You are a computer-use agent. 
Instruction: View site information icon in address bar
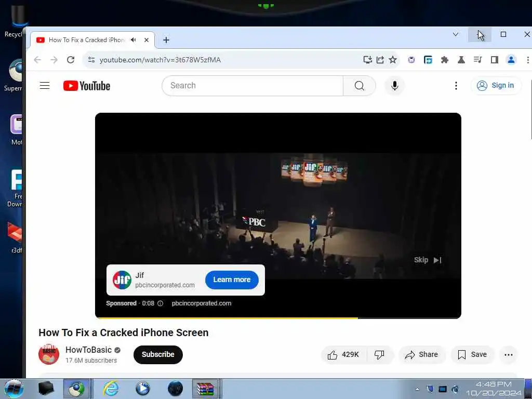[91, 60]
